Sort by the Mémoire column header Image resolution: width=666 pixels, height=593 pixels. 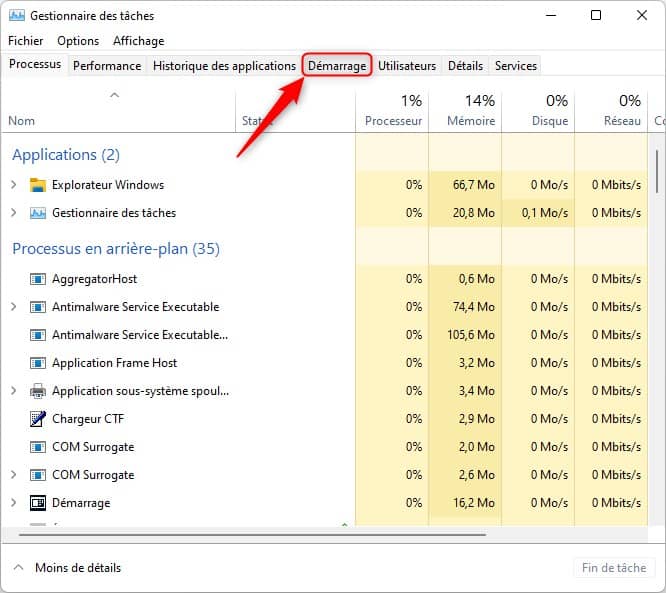(x=466, y=111)
